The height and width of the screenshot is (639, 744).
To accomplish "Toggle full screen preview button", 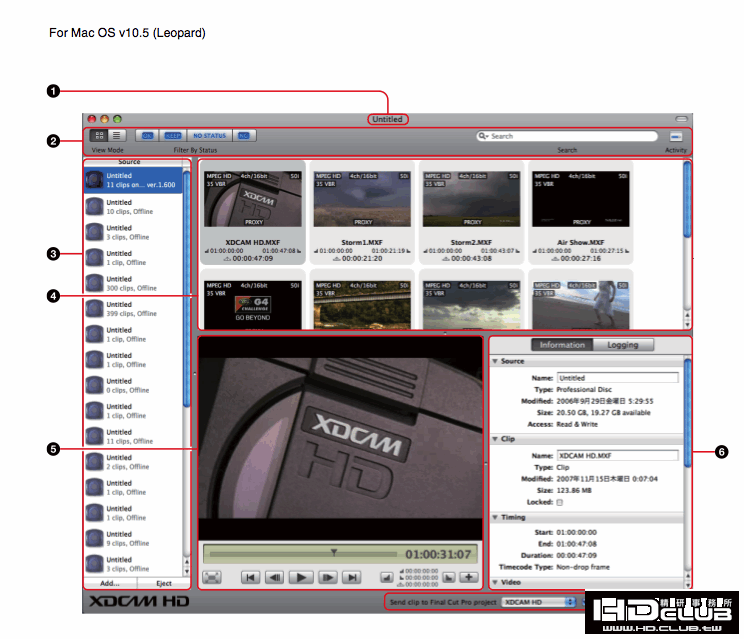I will (x=212, y=577).
